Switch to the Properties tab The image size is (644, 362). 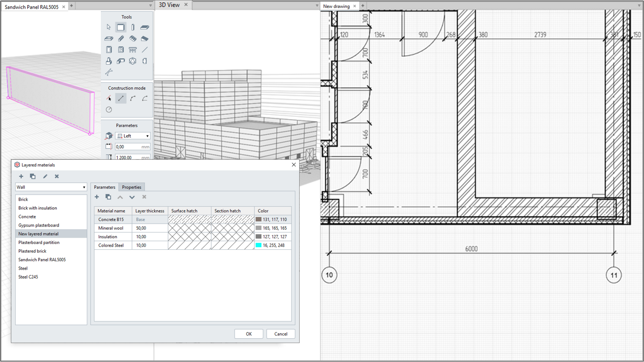coord(131,187)
